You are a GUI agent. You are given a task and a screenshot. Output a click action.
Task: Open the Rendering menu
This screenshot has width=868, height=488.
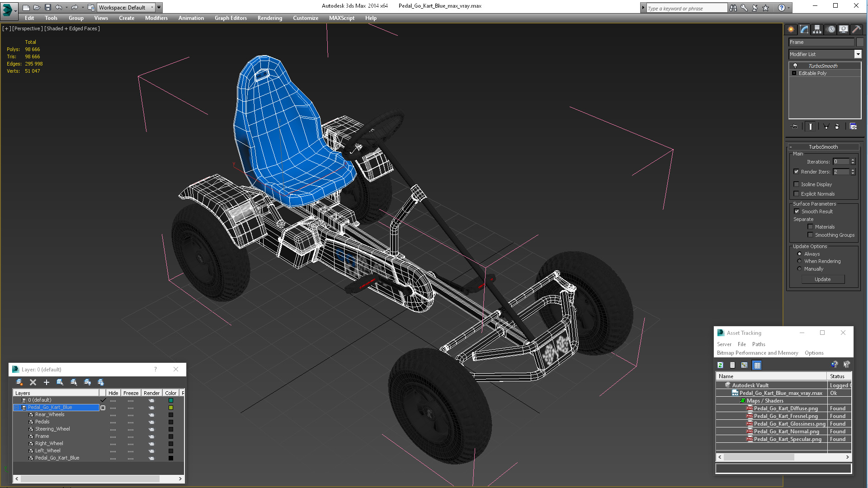pos(269,18)
